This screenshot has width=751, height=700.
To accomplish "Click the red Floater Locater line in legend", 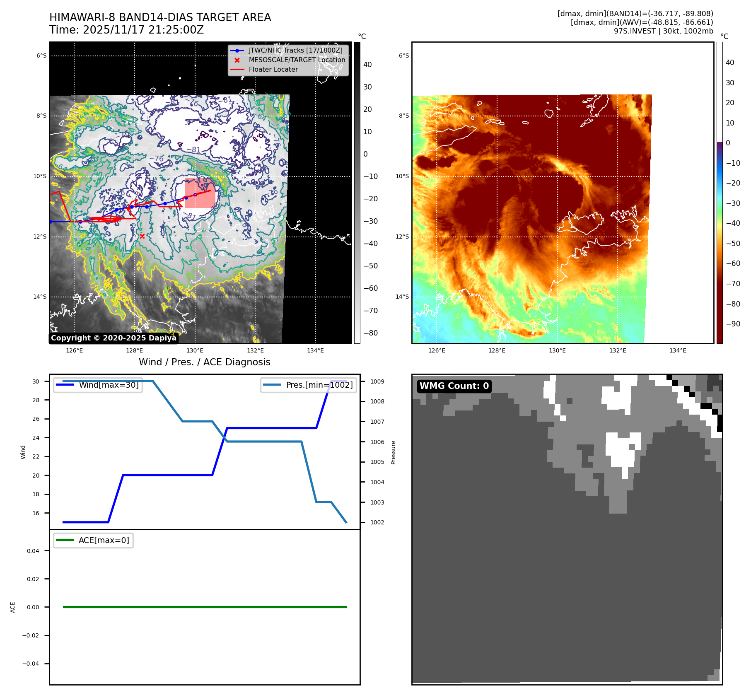I will (237, 70).
